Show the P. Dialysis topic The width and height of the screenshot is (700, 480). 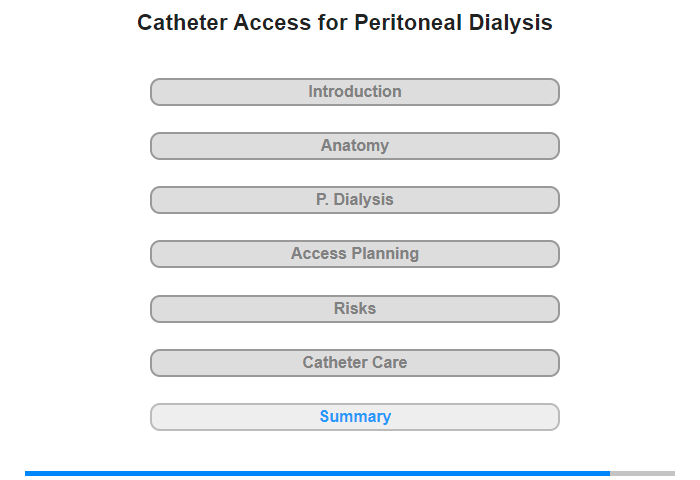coord(354,200)
